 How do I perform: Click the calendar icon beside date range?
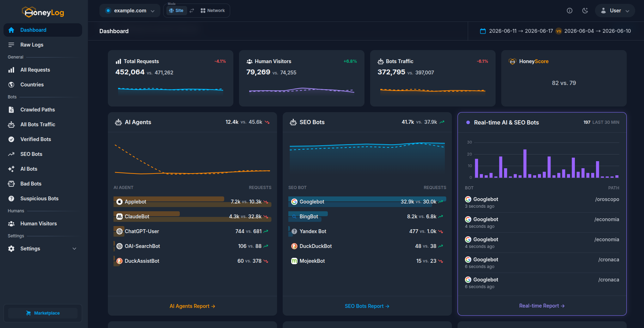click(483, 31)
